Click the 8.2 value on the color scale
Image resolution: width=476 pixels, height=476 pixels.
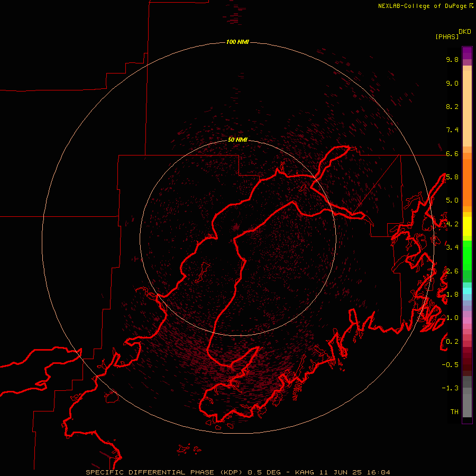(452, 106)
